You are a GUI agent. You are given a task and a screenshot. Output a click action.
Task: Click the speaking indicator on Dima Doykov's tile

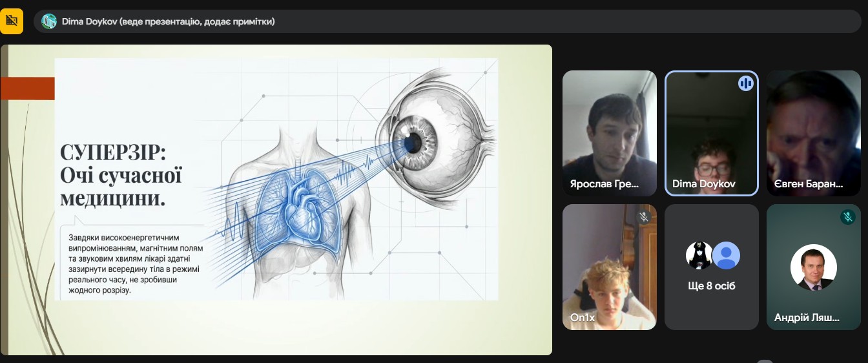[x=745, y=83]
